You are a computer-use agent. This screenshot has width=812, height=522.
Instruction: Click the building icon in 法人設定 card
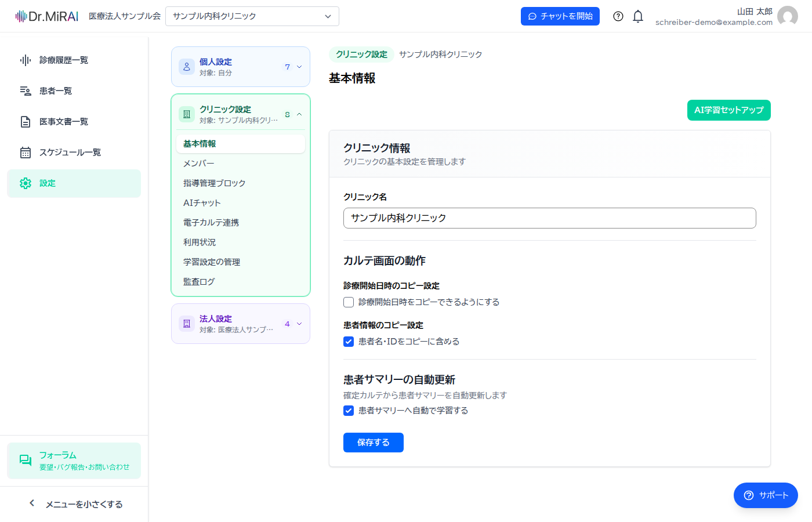(x=187, y=324)
